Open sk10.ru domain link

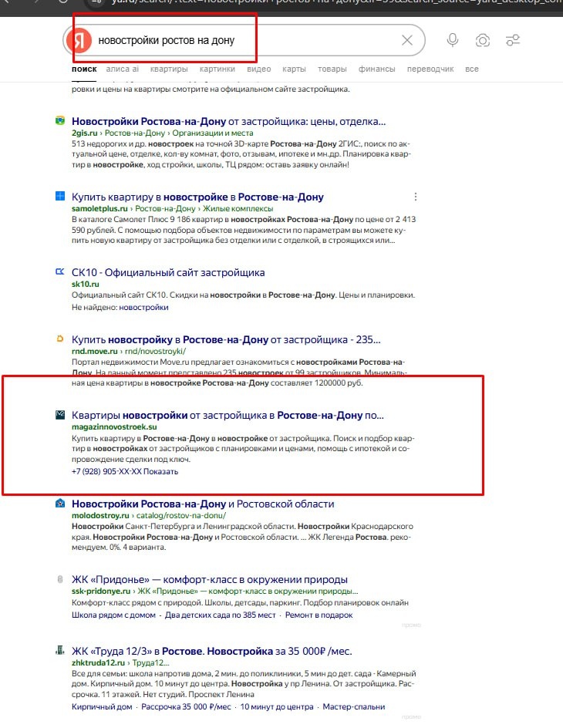86,284
